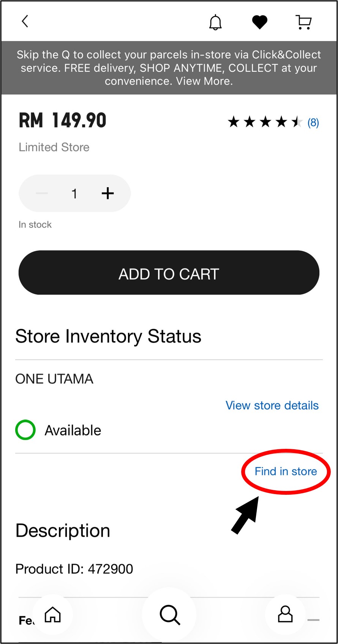Screen dimensions: 338x644
Task: Open the (8) reviews count link
Action: point(313,123)
